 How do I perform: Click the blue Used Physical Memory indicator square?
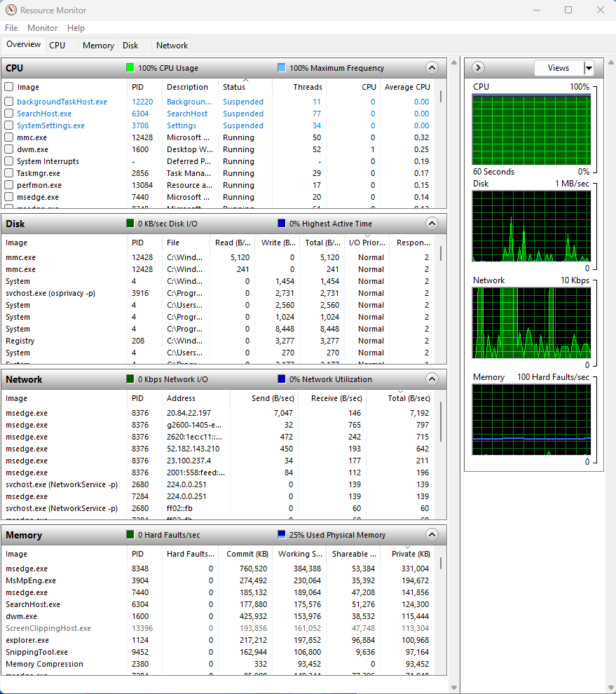282,535
